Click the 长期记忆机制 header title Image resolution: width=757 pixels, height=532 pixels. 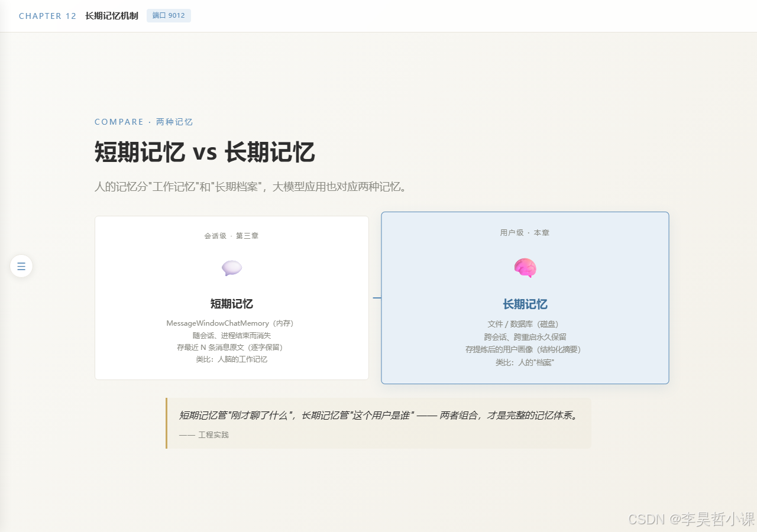click(112, 16)
